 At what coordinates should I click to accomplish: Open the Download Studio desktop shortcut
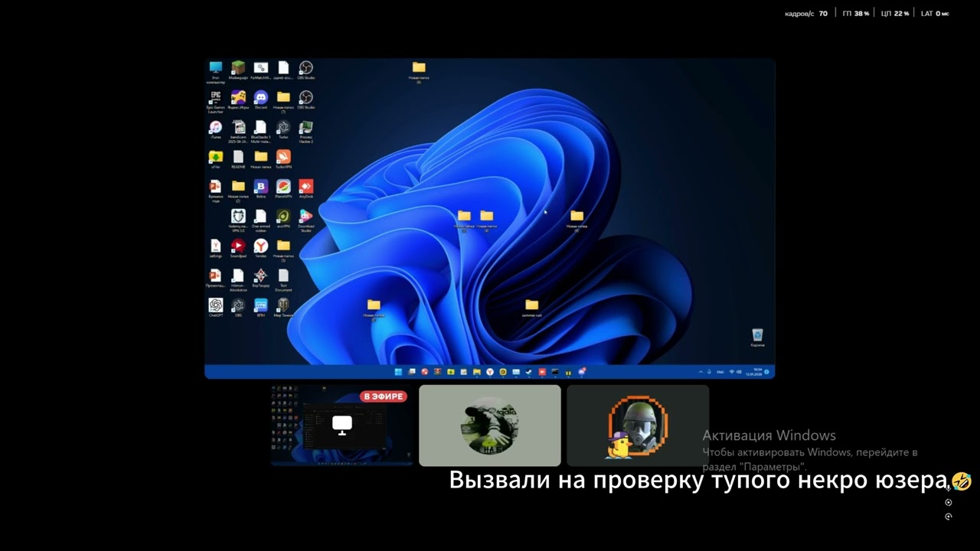pyautogui.click(x=305, y=220)
